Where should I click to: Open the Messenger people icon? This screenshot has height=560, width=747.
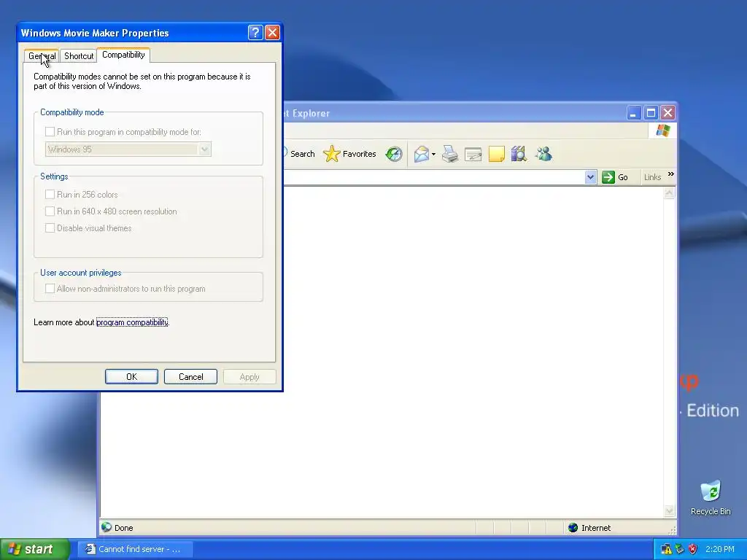tap(543, 154)
